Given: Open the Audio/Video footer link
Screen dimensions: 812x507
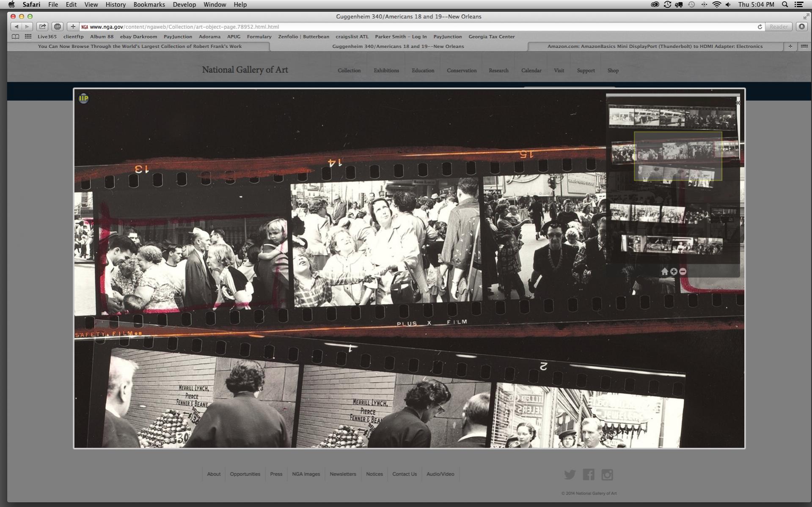Looking at the screenshot, I should (440, 474).
